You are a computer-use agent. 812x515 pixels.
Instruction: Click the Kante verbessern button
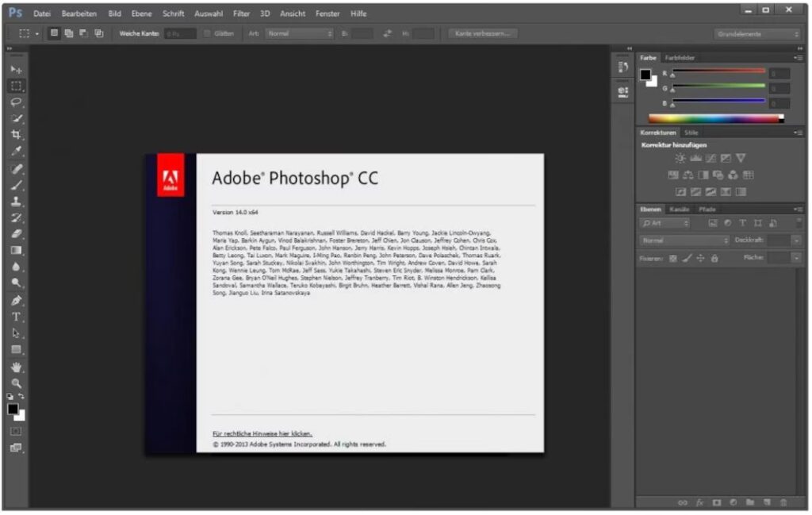(482, 34)
